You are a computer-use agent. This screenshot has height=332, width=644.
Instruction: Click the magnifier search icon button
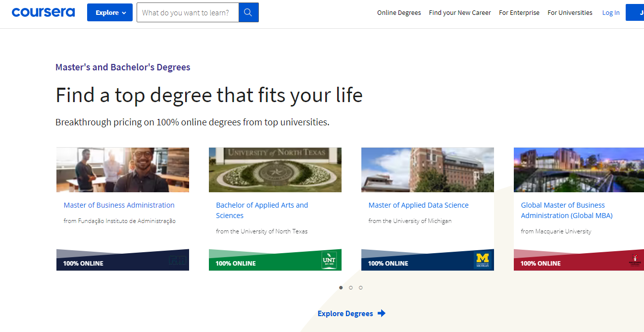coord(248,12)
